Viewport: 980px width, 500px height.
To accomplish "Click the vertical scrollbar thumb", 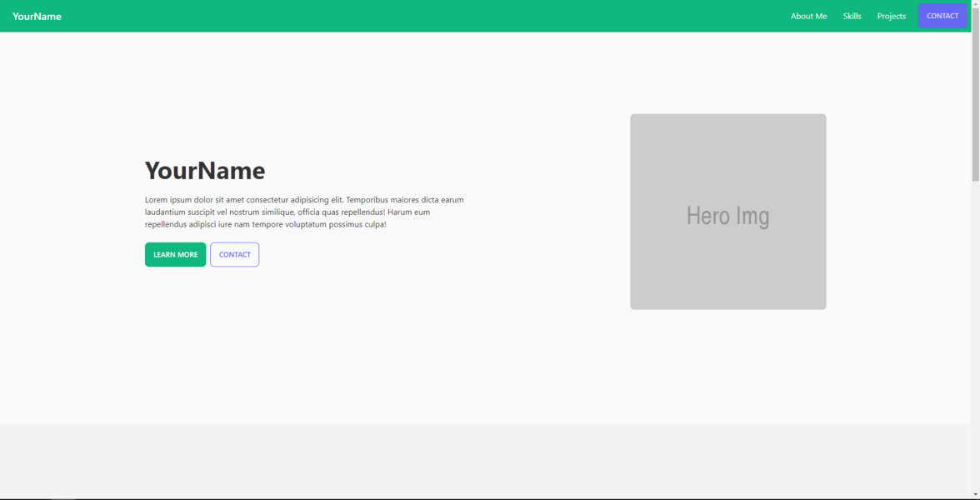I will 975,92.
